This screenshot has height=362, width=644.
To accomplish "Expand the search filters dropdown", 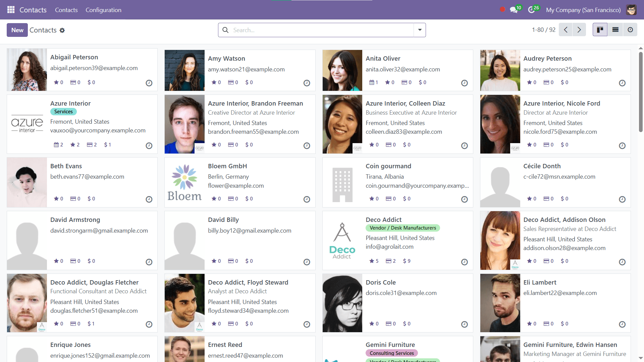I will click(x=419, y=30).
